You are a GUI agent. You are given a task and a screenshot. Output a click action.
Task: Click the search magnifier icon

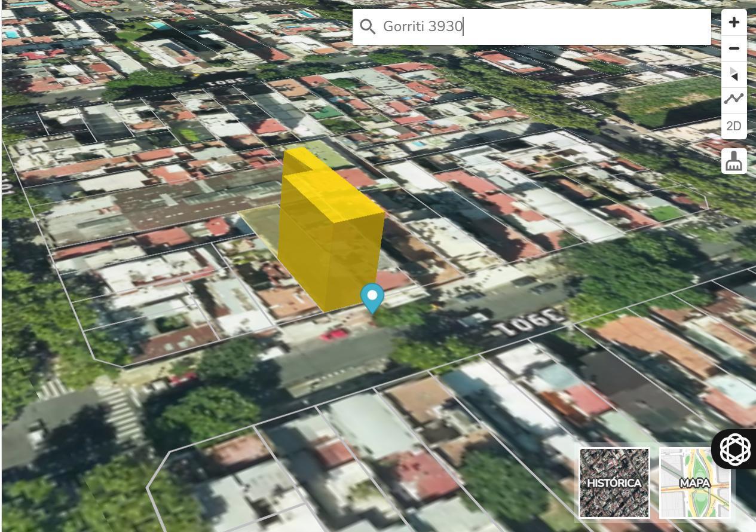click(x=368, y=26)
